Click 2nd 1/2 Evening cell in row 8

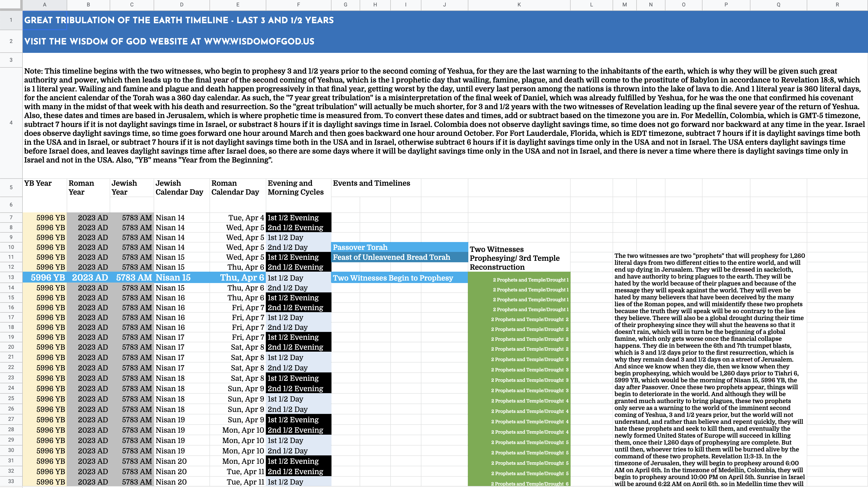tap(299, 227)
